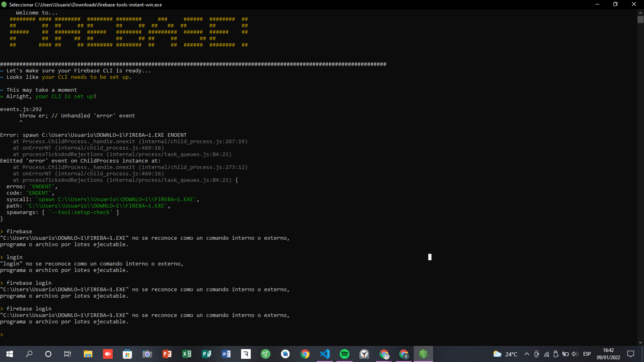Image resolution: width=644 pixels, height=362 pixels.
Task: Click "Looks like your CLI needs" line
Action: (x=66, y=77)
